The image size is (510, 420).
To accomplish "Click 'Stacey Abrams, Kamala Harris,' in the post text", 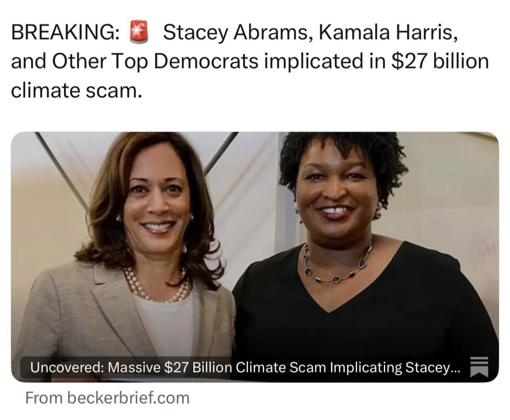I will 310,33.
